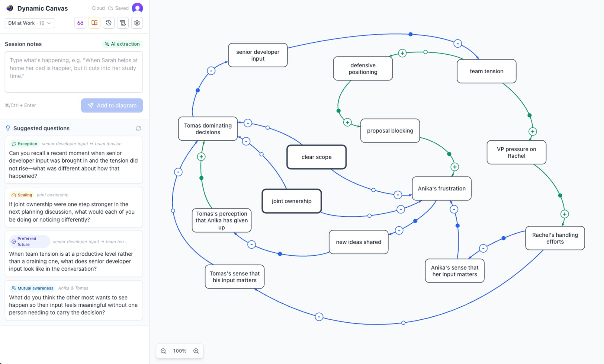Toggle minus sign right of new ideas shared
Image resolution: width=604 pixels, height=364 pixels.
(399, 231)
